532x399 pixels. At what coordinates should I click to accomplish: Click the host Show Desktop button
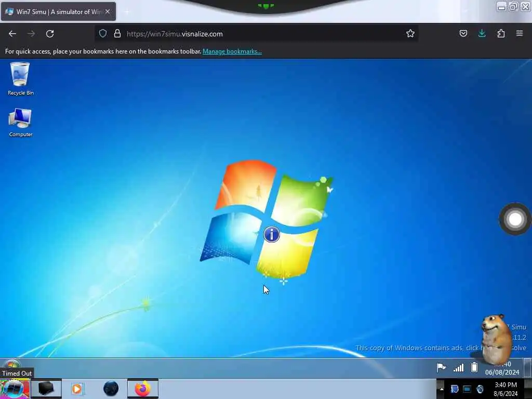[528, 389]
